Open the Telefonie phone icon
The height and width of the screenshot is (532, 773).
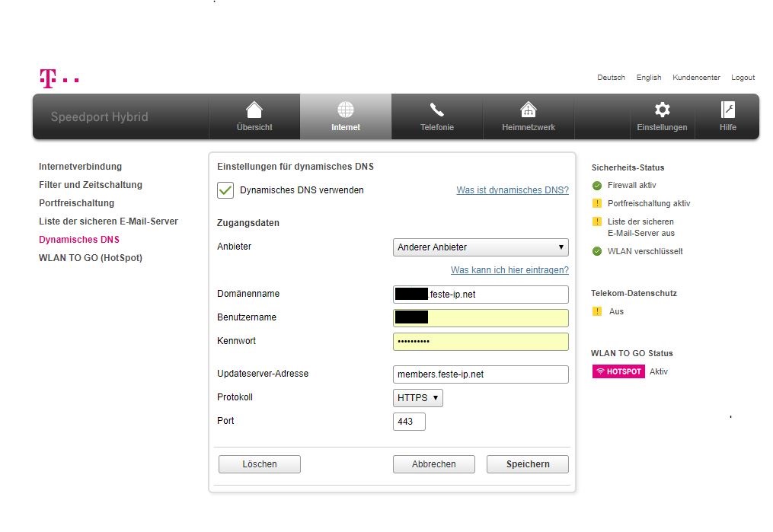coord(437,110)
